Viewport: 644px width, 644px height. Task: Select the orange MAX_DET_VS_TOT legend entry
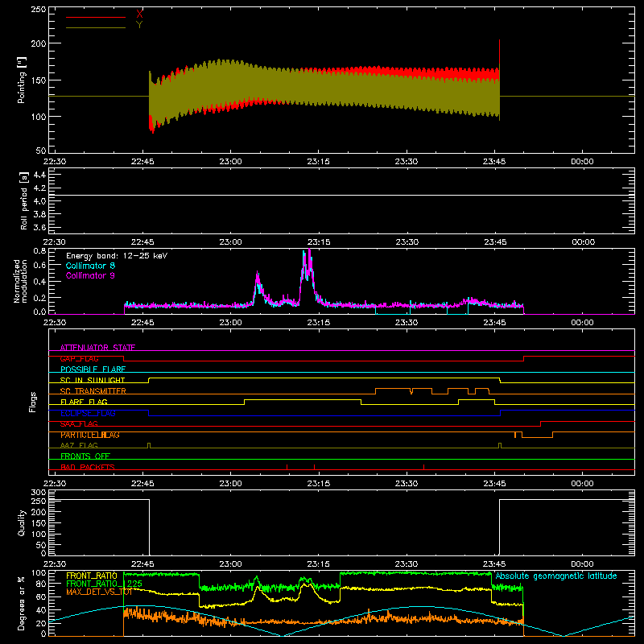pyautogui.click(x=99, y=592)
